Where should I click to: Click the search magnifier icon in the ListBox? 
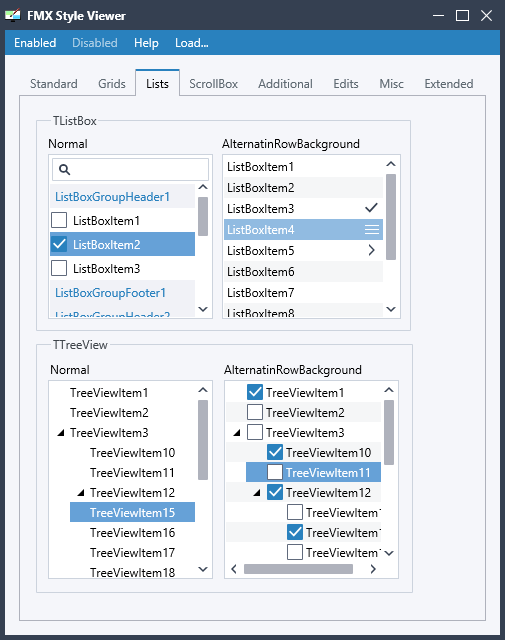pyautogui.click(x=64, y=169)
